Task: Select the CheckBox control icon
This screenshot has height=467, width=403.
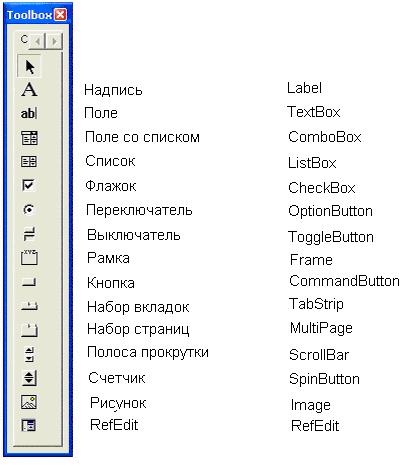Action: [x=28, y=185]
